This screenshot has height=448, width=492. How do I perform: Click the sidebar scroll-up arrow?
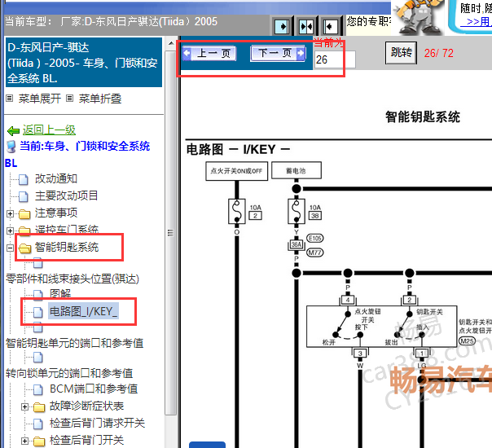coord(171,43)
